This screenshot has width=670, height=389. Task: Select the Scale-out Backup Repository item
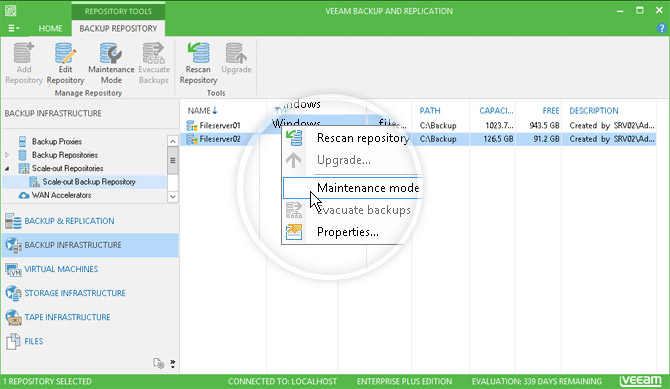(x=89, y=182)
